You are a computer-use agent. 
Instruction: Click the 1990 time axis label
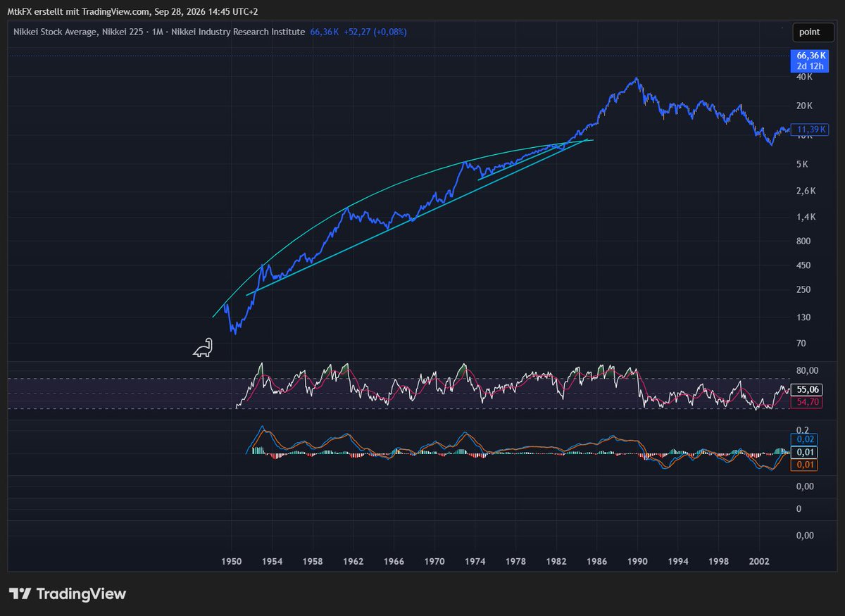[638, 561]
